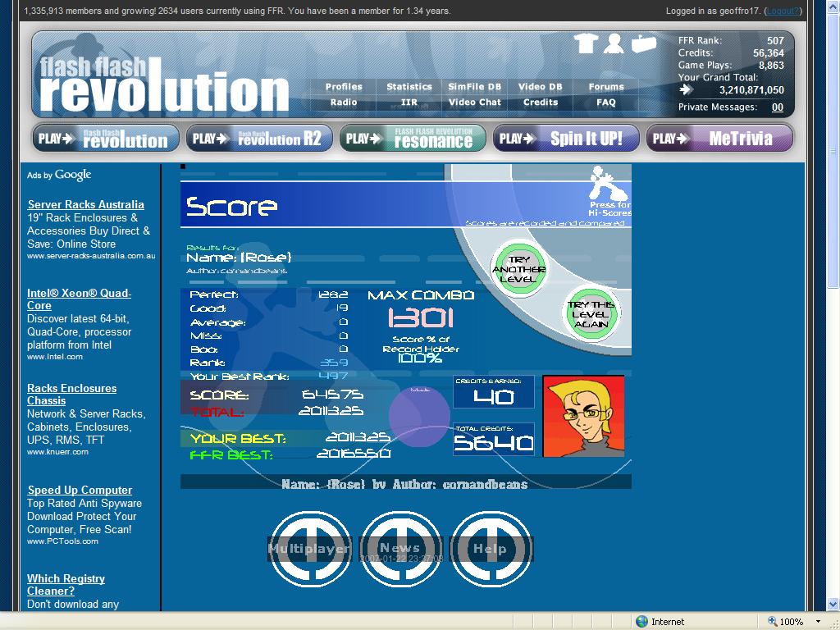Click the vertical scrollbar down arrow
This screenshot has width=840, height=630.
833,605
